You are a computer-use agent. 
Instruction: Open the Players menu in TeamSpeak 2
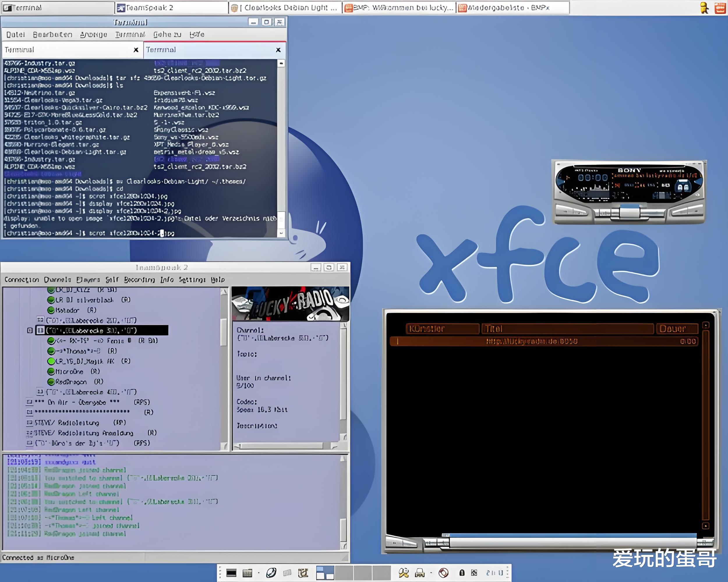click(x=88, y=280)
